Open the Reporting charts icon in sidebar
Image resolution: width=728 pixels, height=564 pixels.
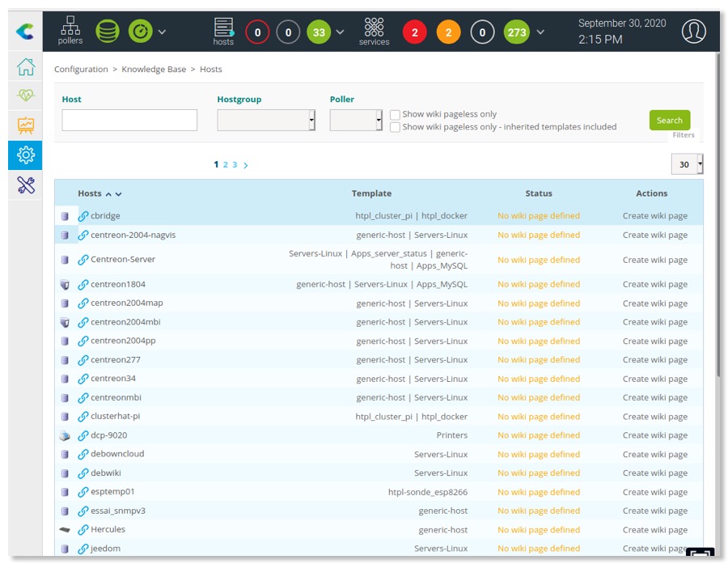[24, 125]
